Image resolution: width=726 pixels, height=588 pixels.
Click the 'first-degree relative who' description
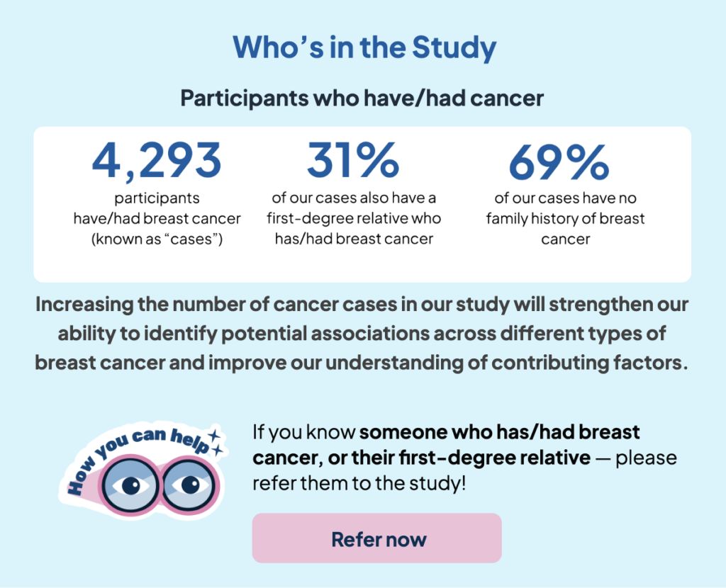click(x=354, y=218)
